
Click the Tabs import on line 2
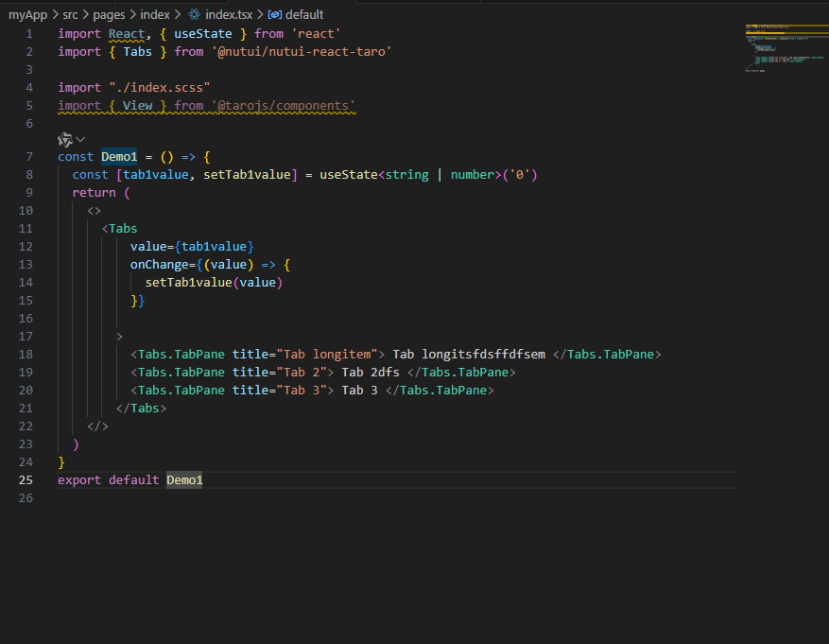point(137,51)
